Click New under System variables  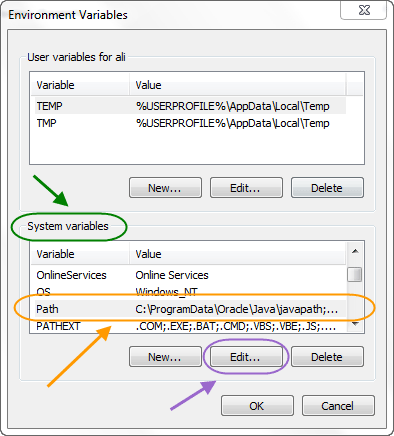pos(165,357)
